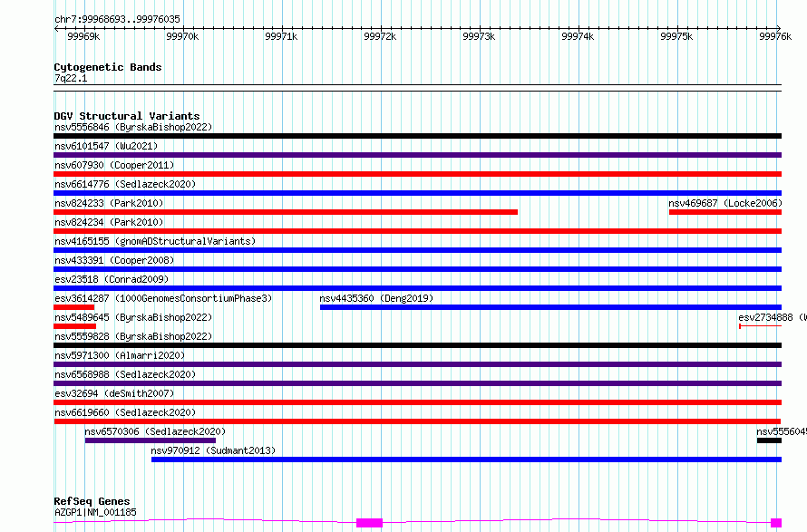The height and width of the screenshot is (532, 807).
Task: Click the blue esv23518 variant bar
Action: [417, 288]
